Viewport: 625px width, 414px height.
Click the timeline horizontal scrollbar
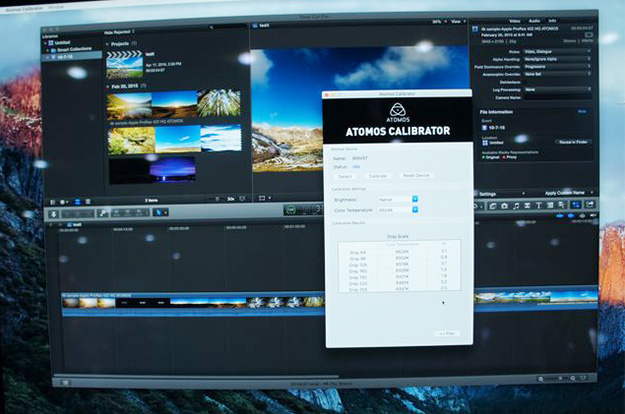pyautogui.click(x=195, y=375)
